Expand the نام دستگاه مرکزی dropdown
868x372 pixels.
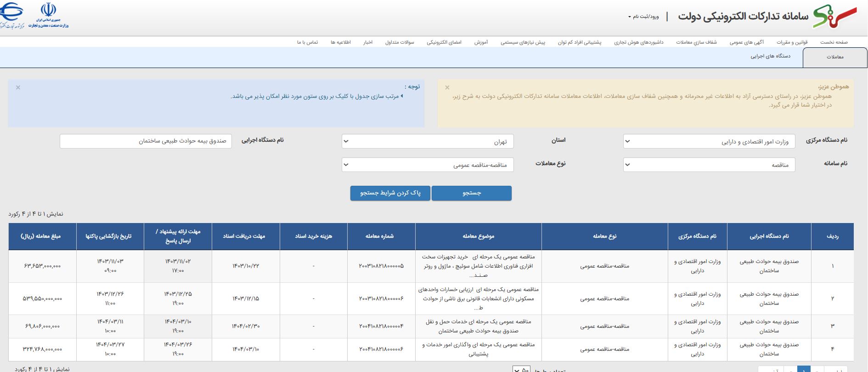tap(709, 142)
